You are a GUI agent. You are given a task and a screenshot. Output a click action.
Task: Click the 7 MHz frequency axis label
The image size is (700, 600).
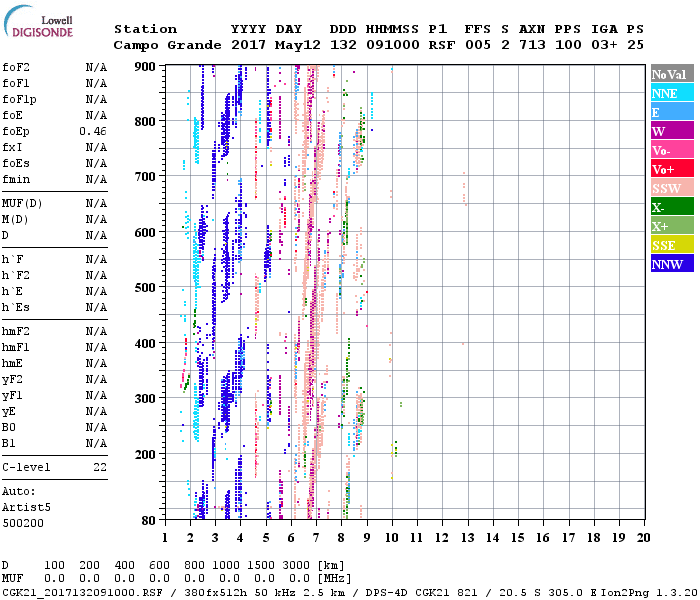click(x=316, y=538)
